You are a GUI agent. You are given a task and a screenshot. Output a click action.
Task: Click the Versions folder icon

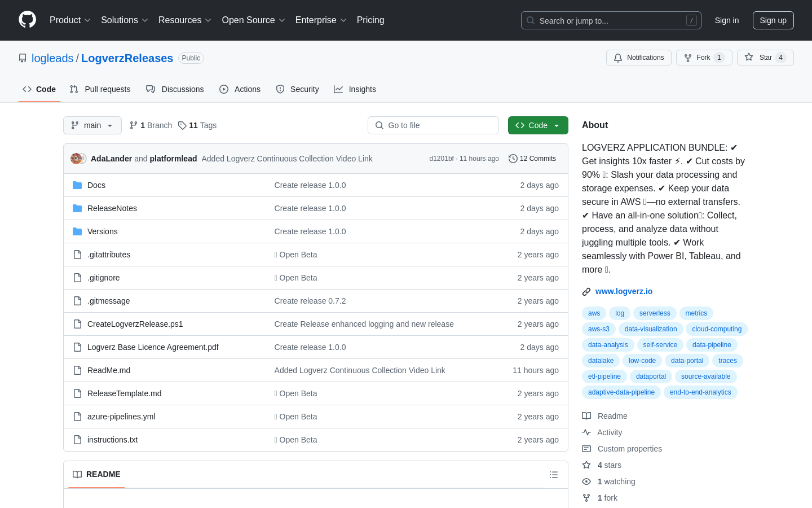77,231
